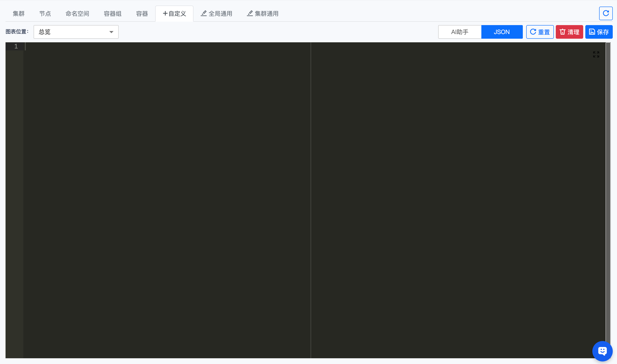Go to the 命名空间 tab
This screenshot has height=364, width=617.
tap(77, 14)
